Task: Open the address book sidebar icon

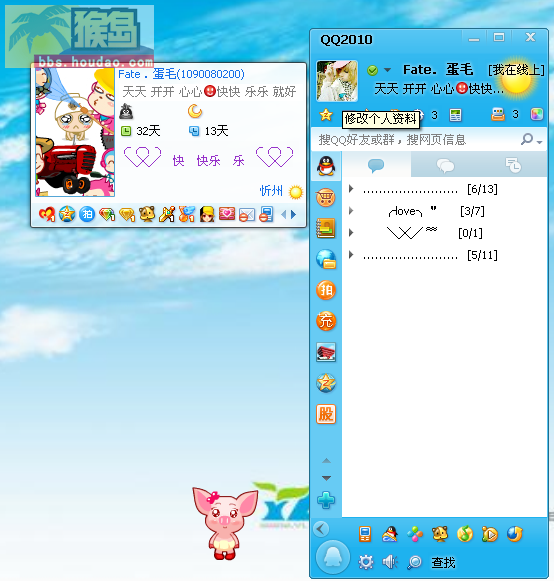Action: (x=326, y=228)
